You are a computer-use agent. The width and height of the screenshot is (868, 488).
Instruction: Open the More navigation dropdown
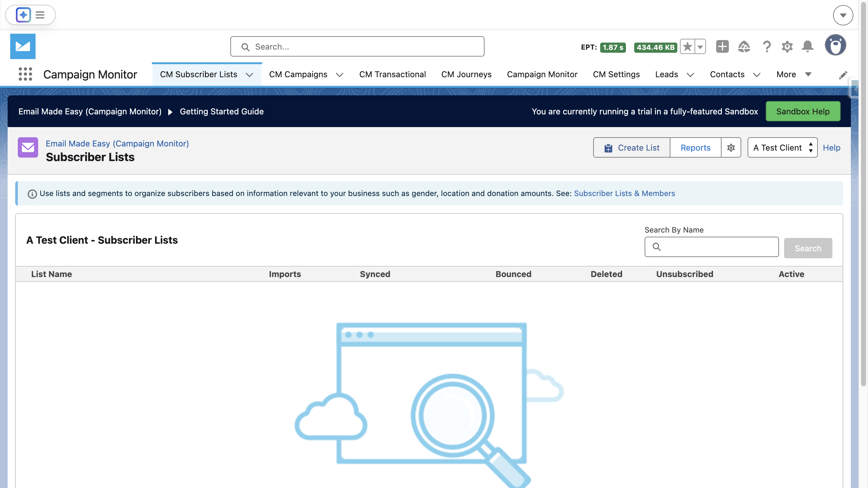coord(794,74)
